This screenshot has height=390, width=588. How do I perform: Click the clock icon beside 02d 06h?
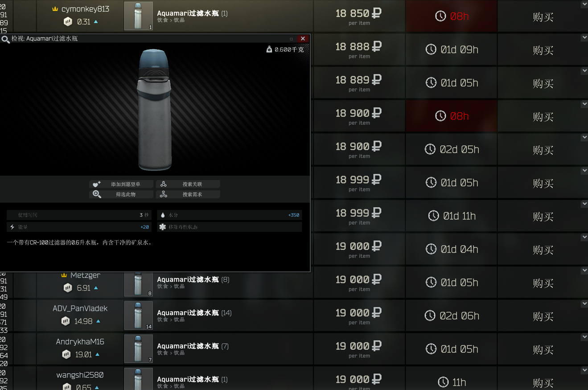click(x=430, y=316)
